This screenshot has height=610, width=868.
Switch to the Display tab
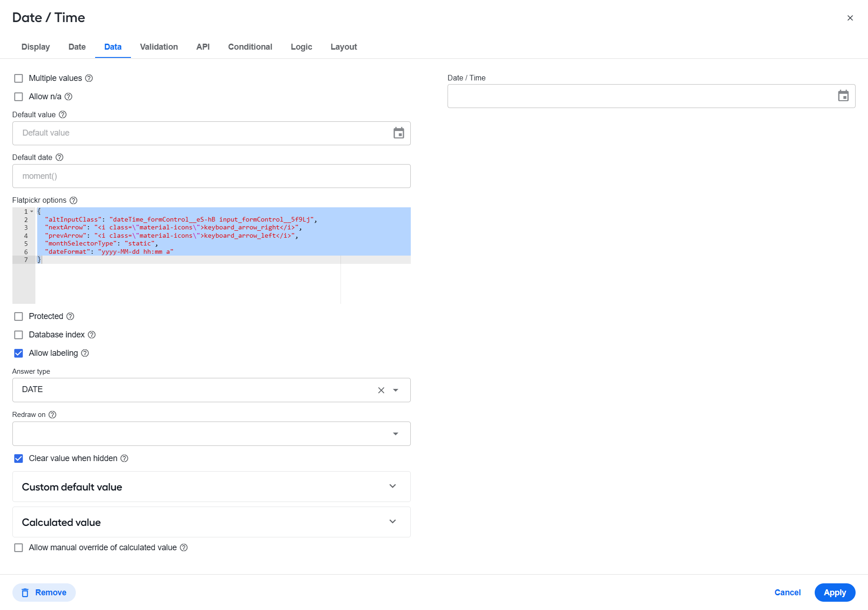35,47
